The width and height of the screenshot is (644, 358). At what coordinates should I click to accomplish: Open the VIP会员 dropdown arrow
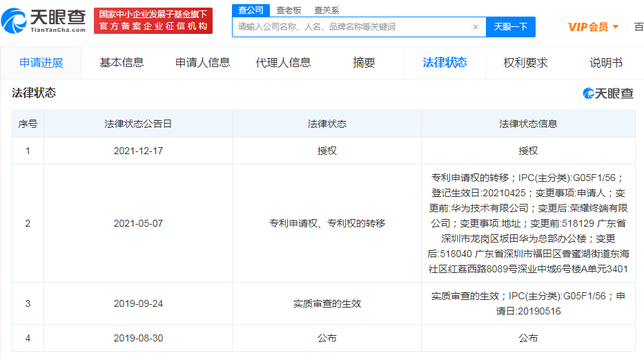click(615, 27)
